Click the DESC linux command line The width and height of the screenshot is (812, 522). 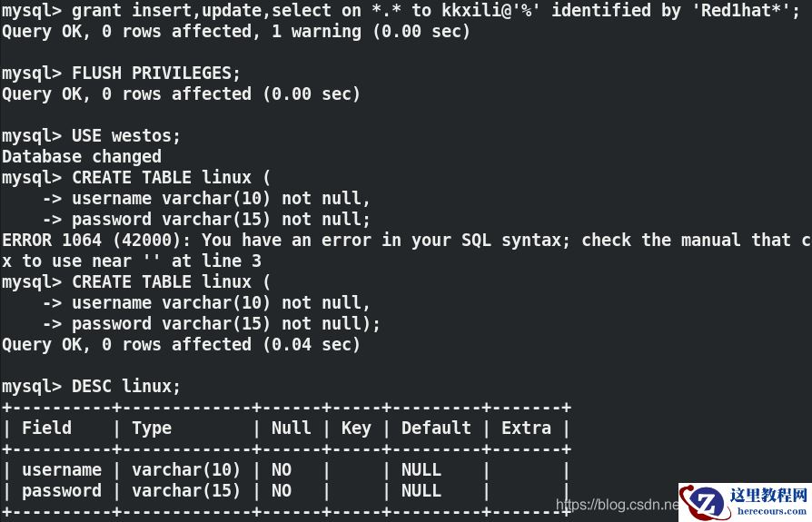tap(91, 386)
